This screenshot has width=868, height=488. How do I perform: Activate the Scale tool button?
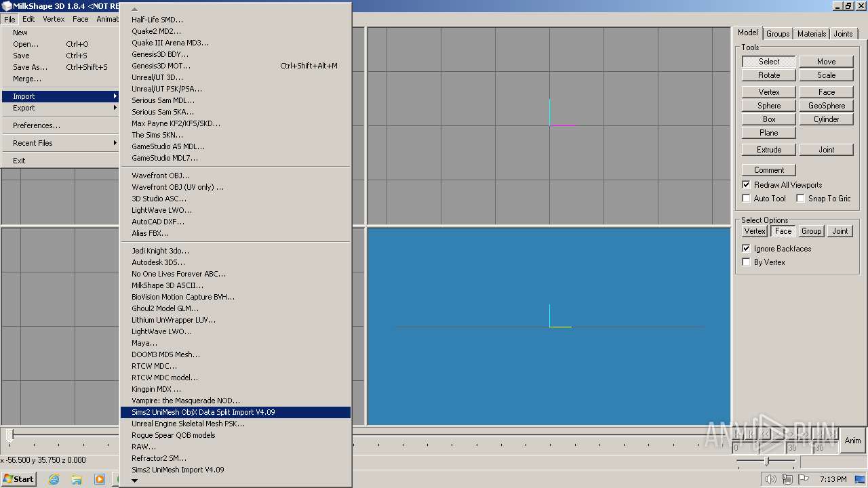point(826,75)
